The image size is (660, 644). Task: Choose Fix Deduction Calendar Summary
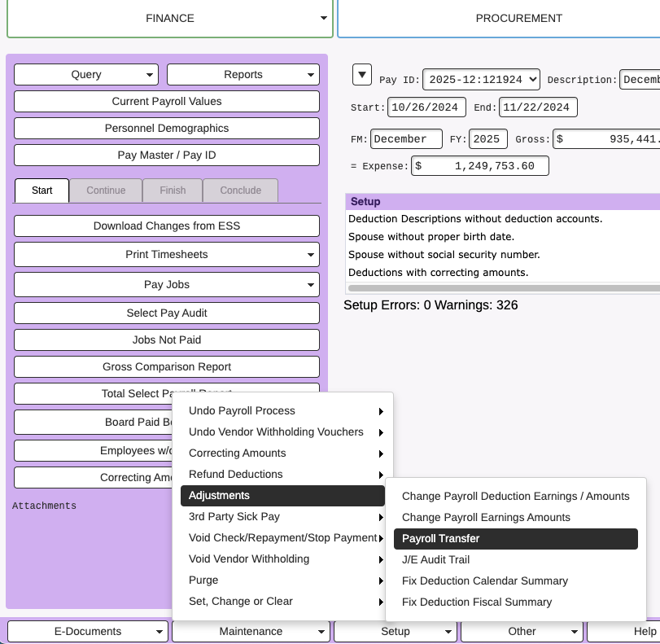tap(516, 581)
